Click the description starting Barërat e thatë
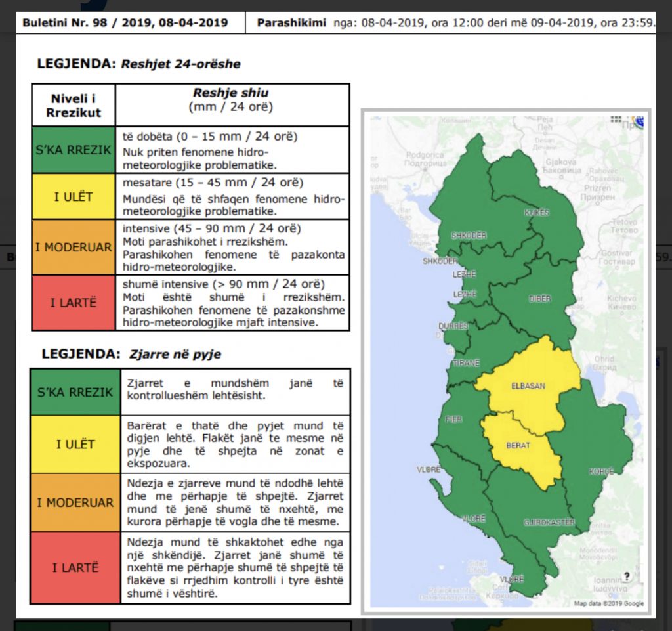This screenshot has height=631, width=672. tap(235, 445)
